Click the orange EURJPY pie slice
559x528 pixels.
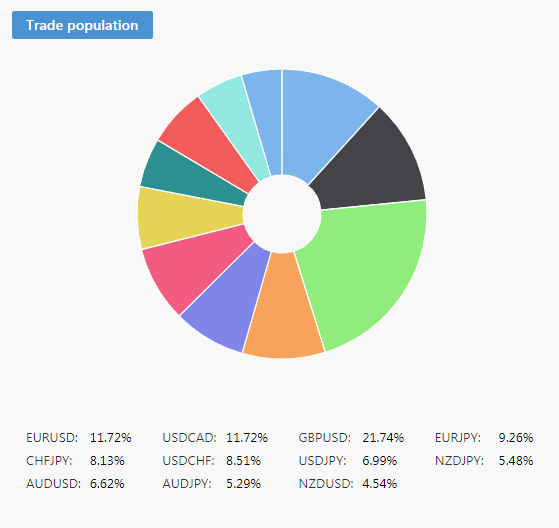(283, 310)
